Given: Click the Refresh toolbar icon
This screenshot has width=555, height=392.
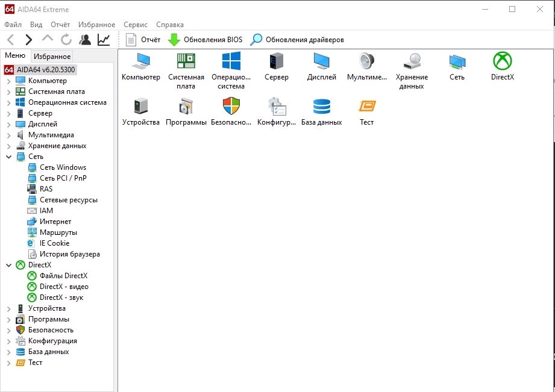Looking at the screenshot, I should [x=66, y=40].
